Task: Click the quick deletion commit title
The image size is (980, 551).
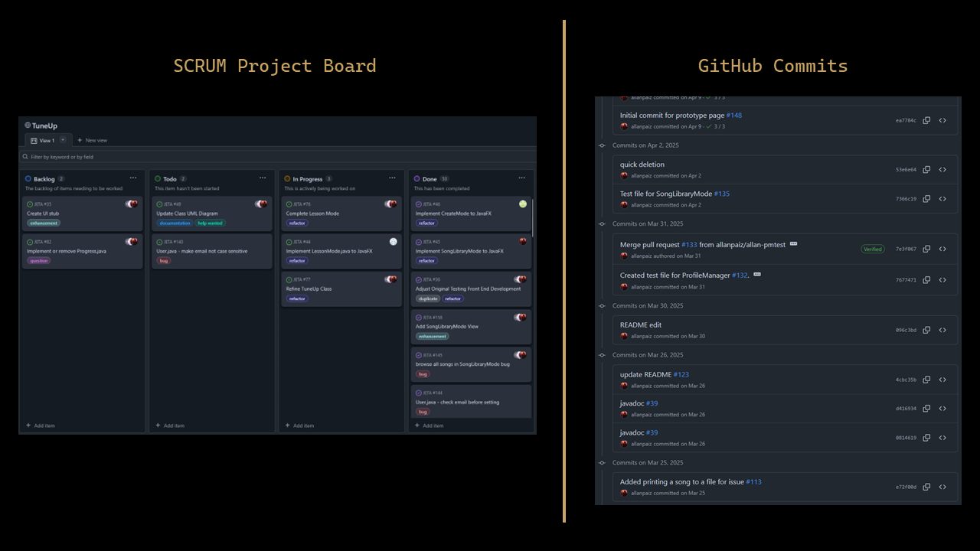Action: 642,165
